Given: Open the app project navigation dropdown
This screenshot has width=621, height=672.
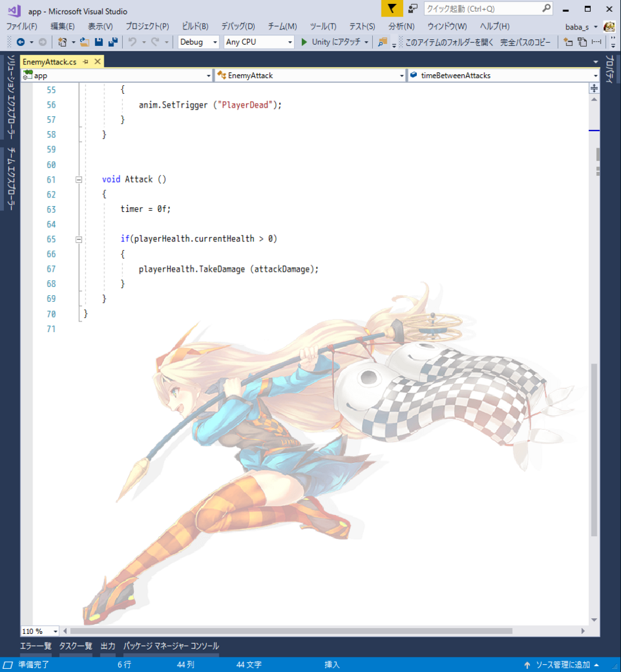Looking at the screenshot, I should 118,75.
